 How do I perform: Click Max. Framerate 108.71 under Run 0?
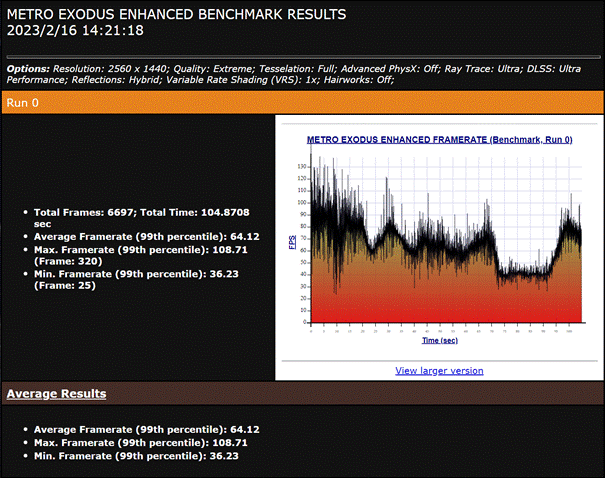138,248
